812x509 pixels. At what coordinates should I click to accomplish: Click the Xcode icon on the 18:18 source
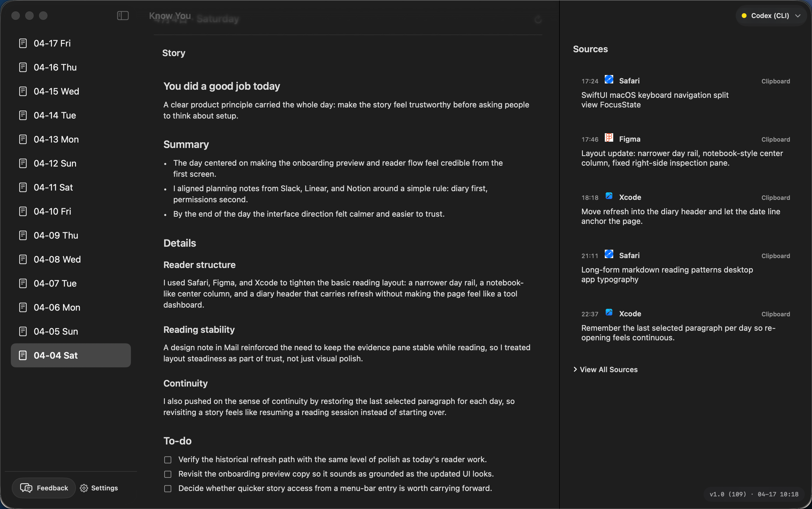tap(609, 196)
